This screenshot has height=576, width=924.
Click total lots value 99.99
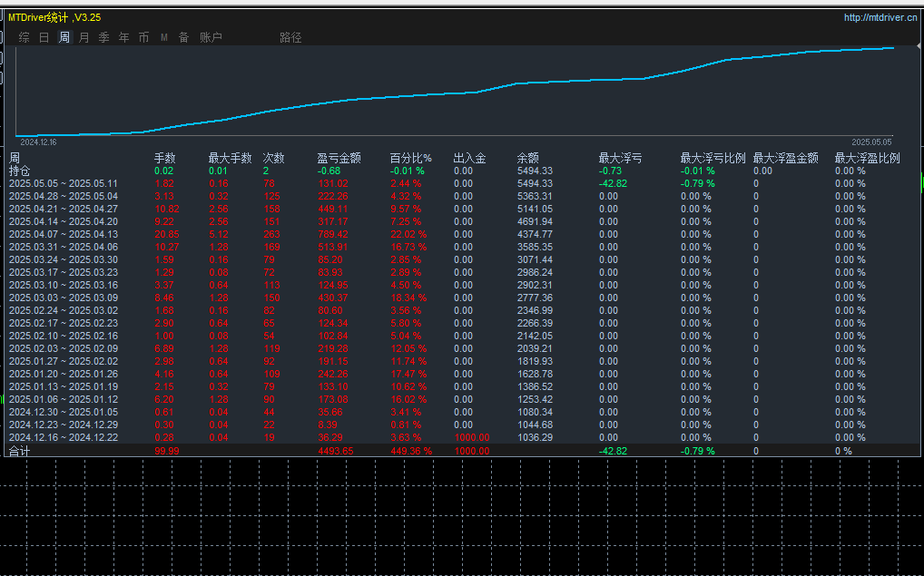[167, 451]
